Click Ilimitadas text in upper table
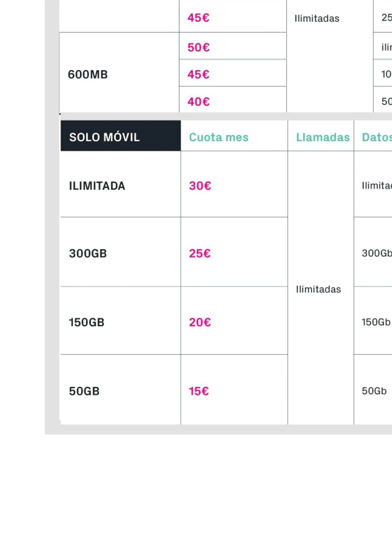Image resolution: width=392 pixels, height=555 pixels. (317, 18)
